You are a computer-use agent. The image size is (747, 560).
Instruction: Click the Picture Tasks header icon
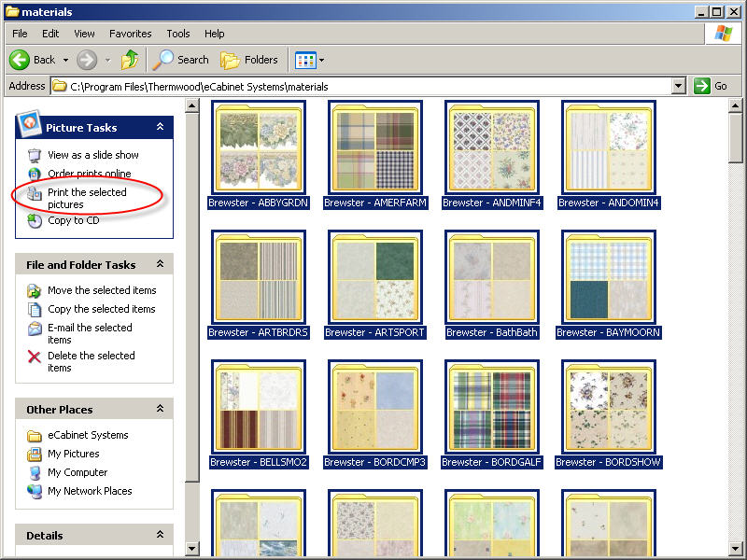(29, 124)
